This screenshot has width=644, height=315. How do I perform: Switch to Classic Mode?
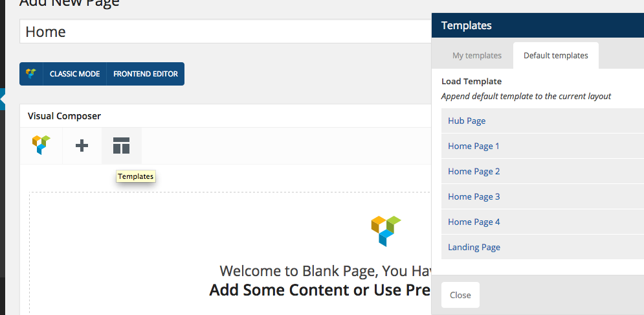[x=74, y=74]
